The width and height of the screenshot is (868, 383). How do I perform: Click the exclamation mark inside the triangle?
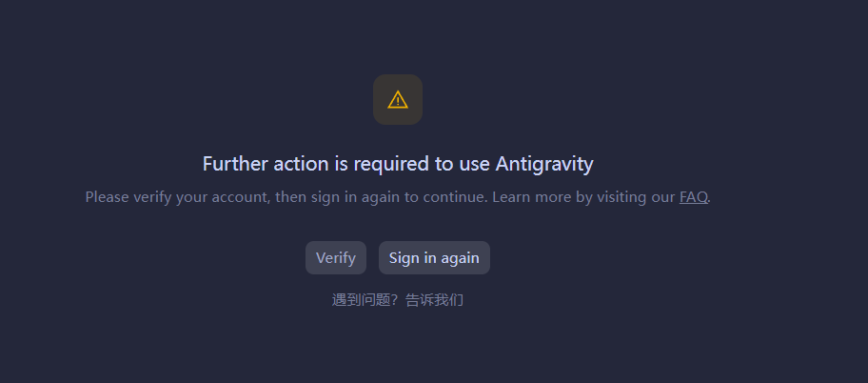coord(398,101)
